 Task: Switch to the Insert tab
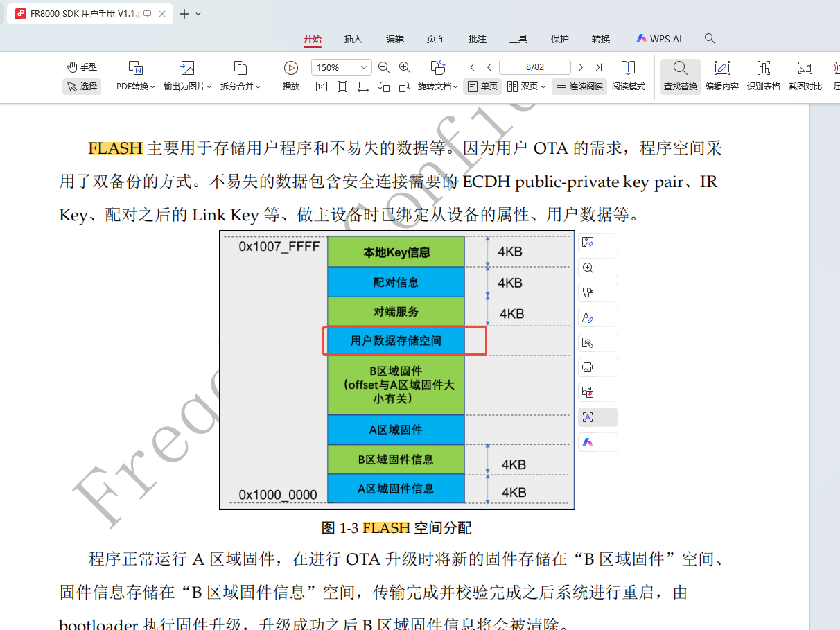point(353,39)
